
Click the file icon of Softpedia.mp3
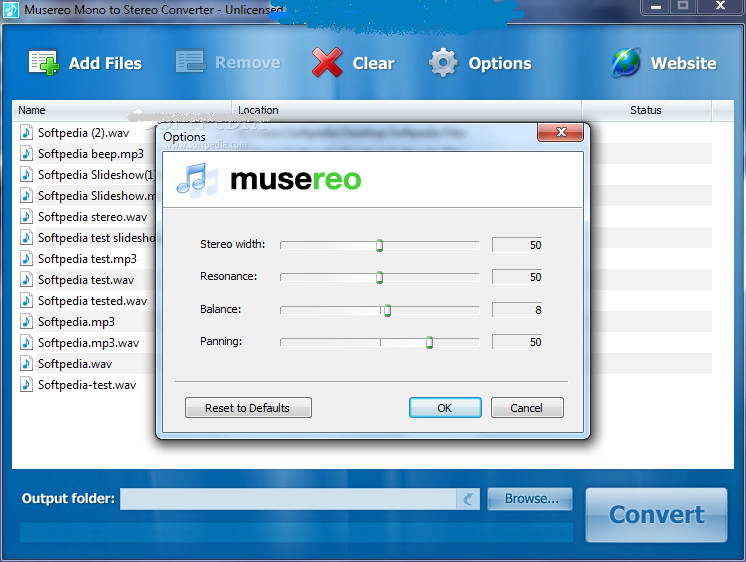(x=26, y=322)
